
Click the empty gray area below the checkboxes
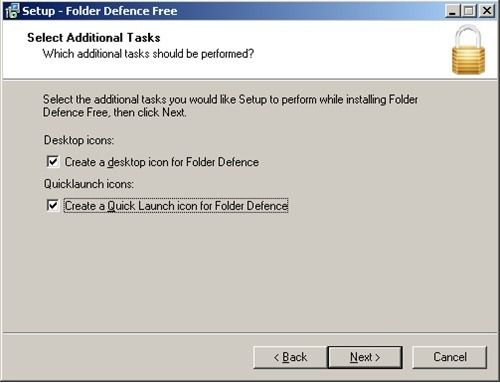[x=250, y=272]
